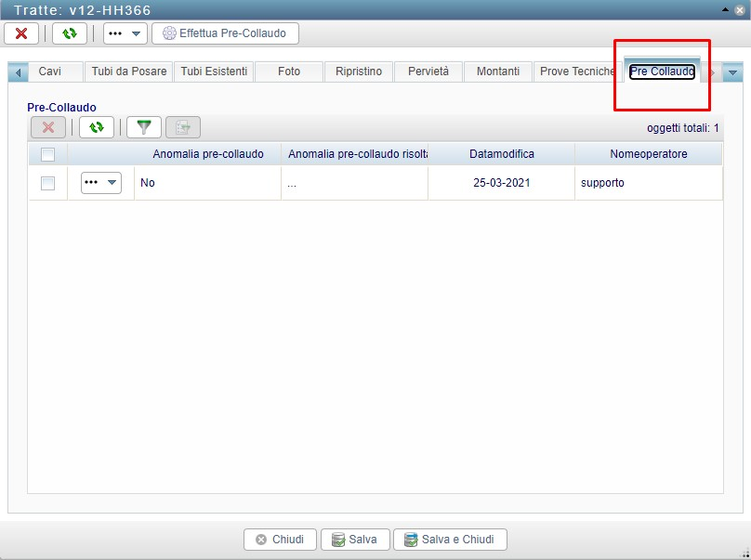Click the 25-03-2021 date cell

(502, 183)
